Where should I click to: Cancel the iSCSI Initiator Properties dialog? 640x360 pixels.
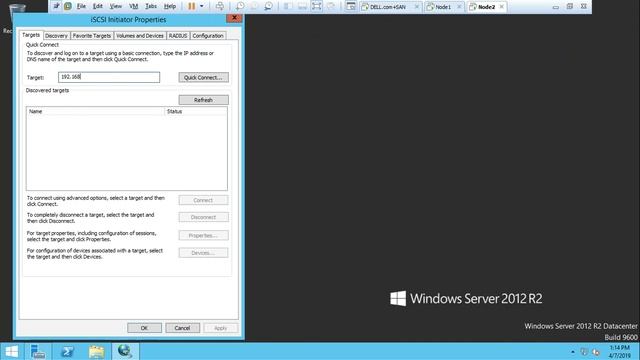tap(182, 328)
